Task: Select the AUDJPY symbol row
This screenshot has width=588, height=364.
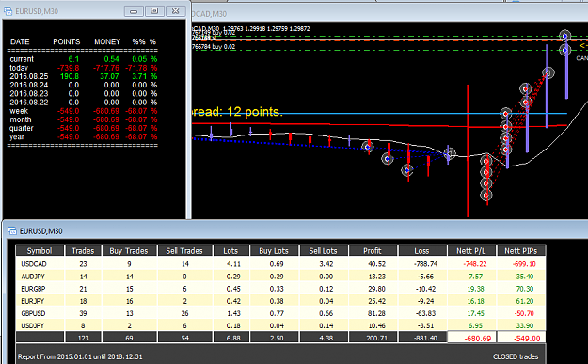Action: click(x=280, y=277)
